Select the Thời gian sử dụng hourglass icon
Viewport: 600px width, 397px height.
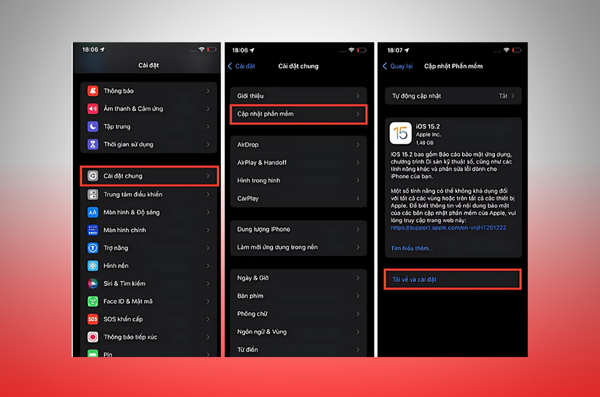[x=93, y=144]
